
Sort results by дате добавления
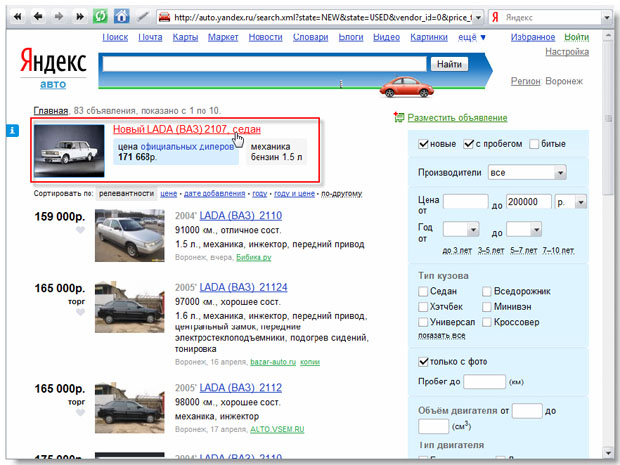click(214, 193)
